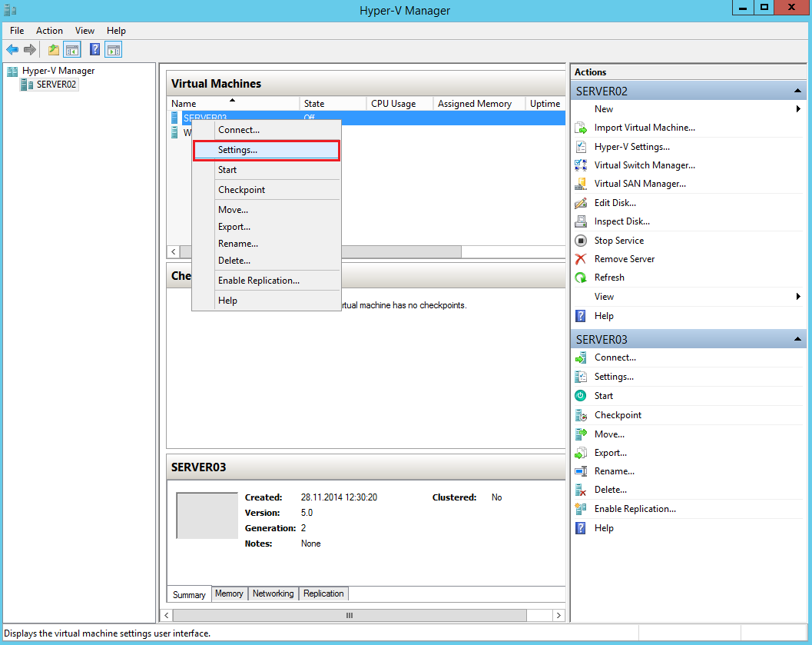
Task: Click Stop Service action link
Action: click(x=619, y=241)
